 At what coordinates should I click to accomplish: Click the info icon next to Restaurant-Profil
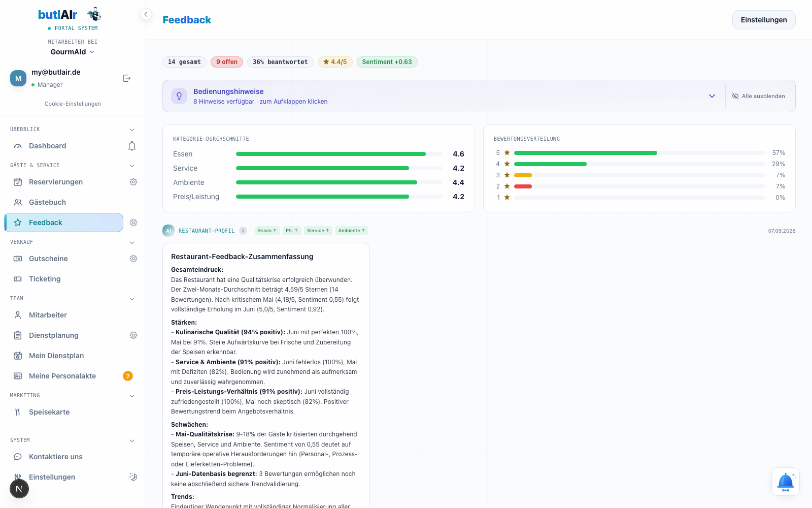243,231
